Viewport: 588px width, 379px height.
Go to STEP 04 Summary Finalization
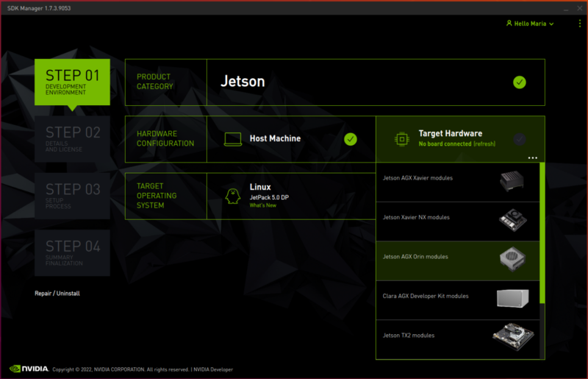point(72,253)
